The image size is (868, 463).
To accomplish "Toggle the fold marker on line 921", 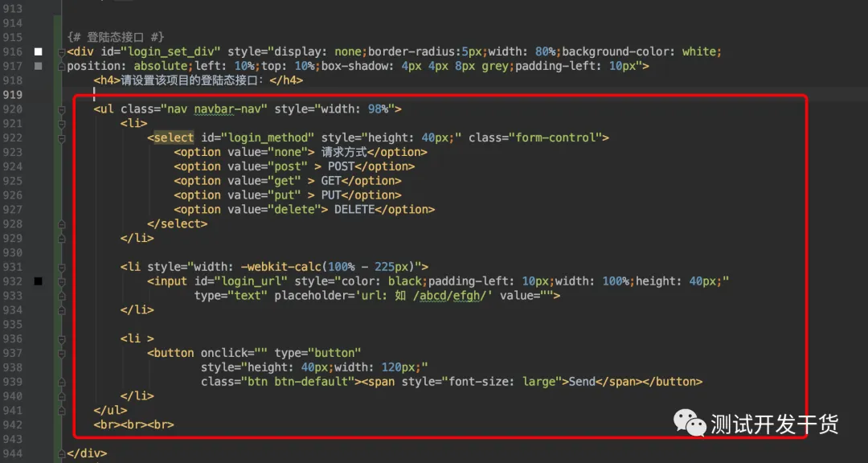I will (61, 124).
